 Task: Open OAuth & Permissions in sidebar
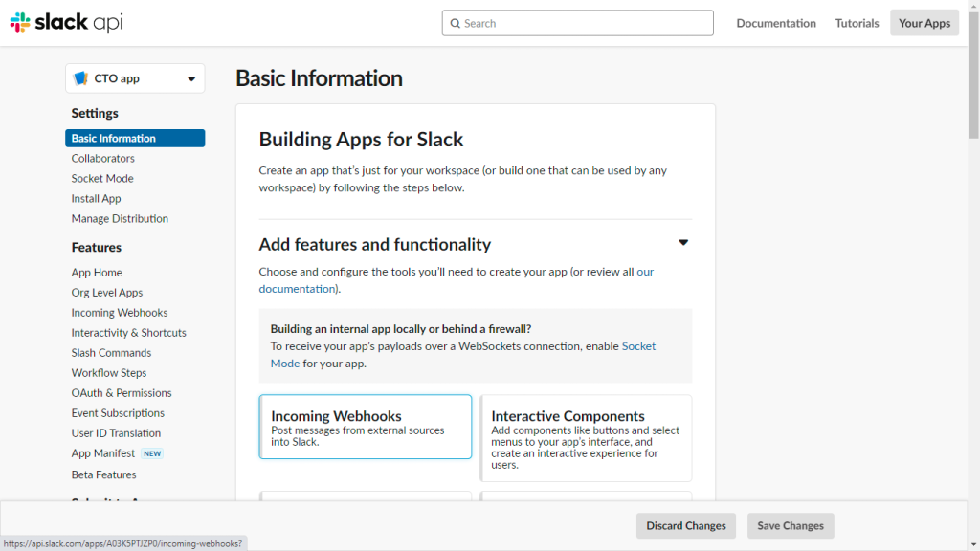point(122,392)
